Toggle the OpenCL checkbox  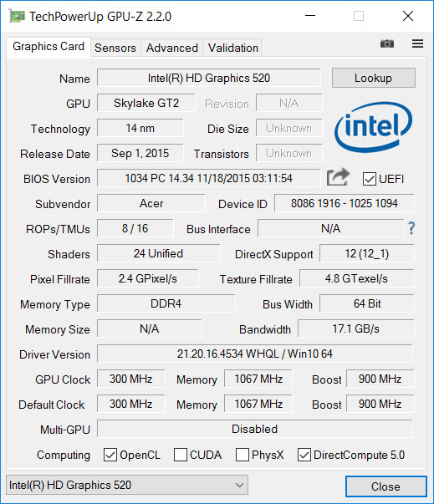[x=110, y=455]
